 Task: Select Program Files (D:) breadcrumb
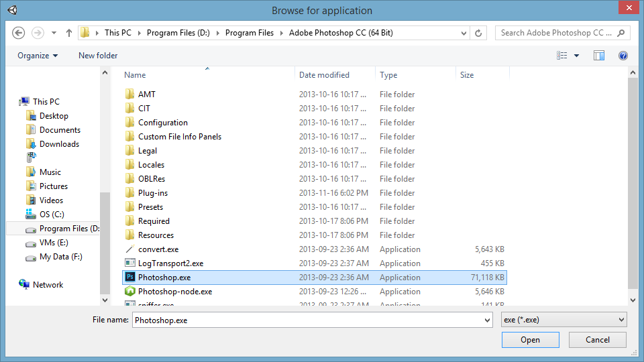click(x=178, y=33)
